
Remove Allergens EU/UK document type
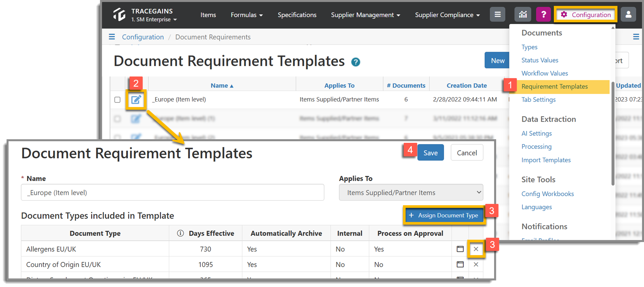pyautogui.click(x=476, y=249)
